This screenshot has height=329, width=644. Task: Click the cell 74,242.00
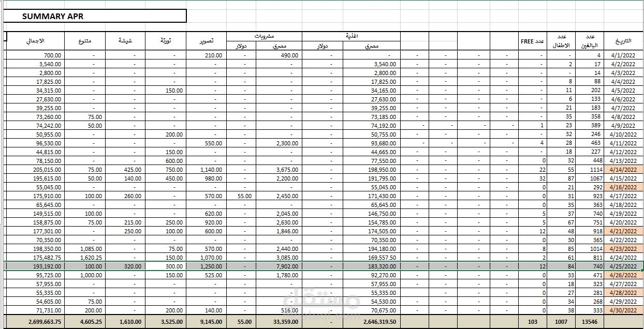[34, 125]
